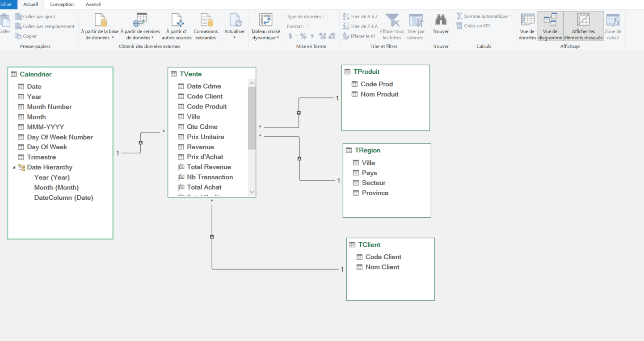Select 'Total Revenue' measure in TVente
Screen dimensions: 644x341
204,167
